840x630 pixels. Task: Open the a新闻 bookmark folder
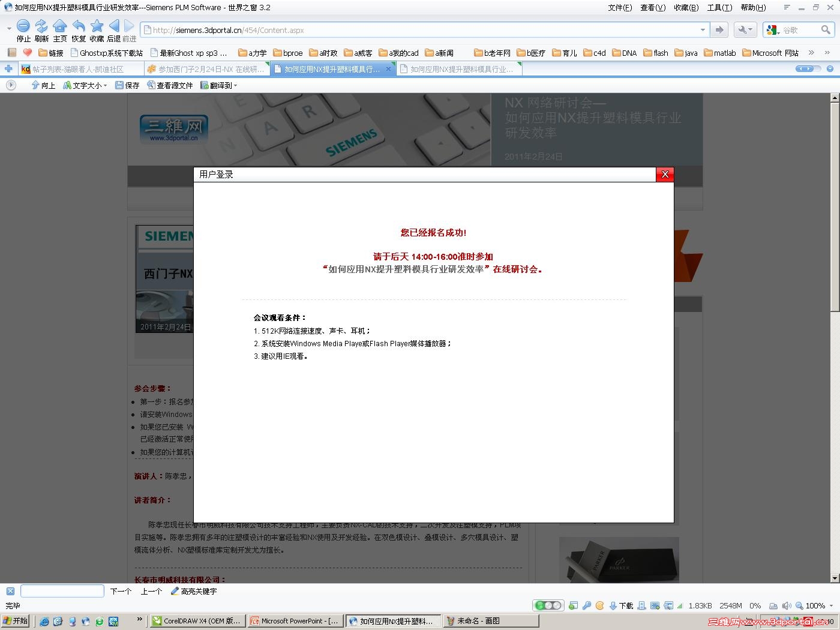[x=439, y=53]
